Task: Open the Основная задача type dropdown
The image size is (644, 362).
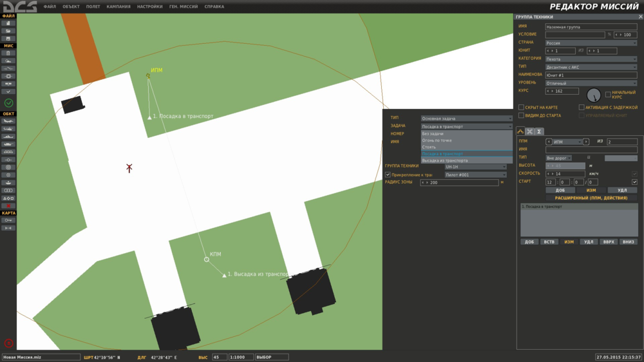Action: [x=466, y=119]
